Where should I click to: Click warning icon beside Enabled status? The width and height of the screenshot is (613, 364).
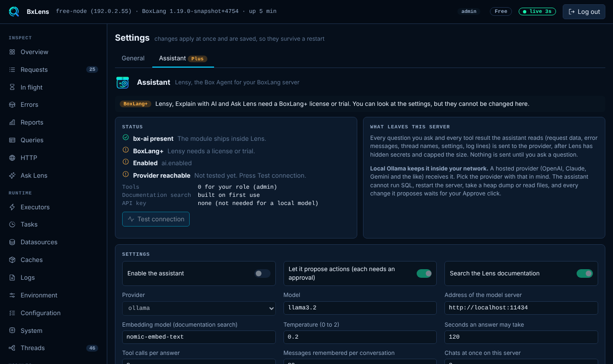(x=125, y=162)
